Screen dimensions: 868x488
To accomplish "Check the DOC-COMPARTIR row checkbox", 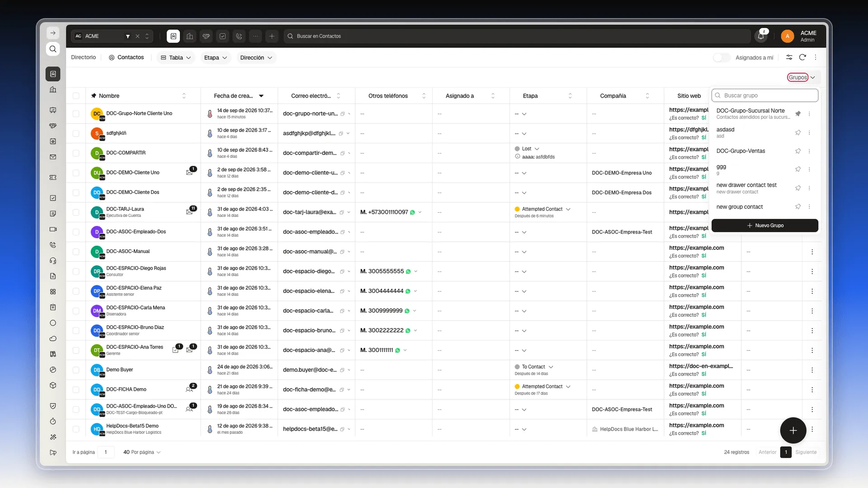I will click(76, 153).
